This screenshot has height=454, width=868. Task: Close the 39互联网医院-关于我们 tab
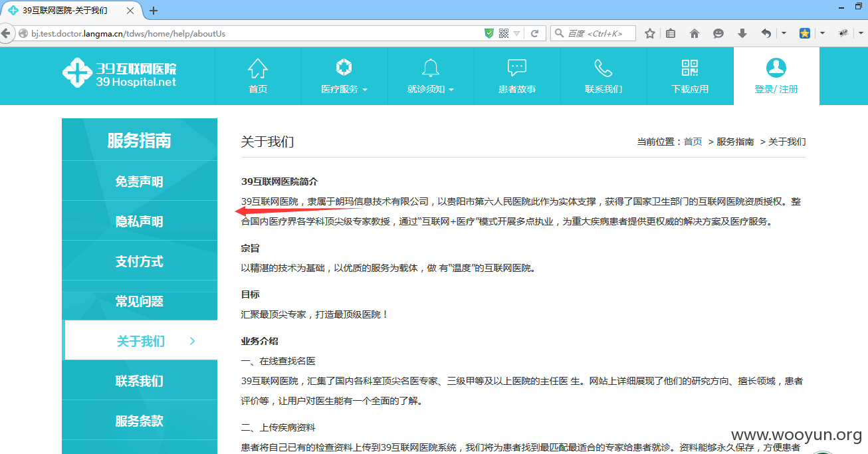[130, 11]
